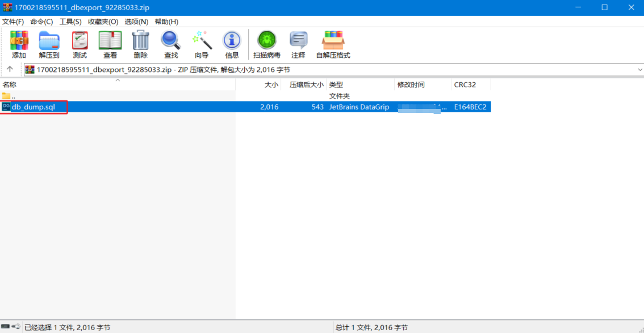Screen dimensions: 644x333
Task: Click the WinRAR title bar icon
Action: [7, 7]
